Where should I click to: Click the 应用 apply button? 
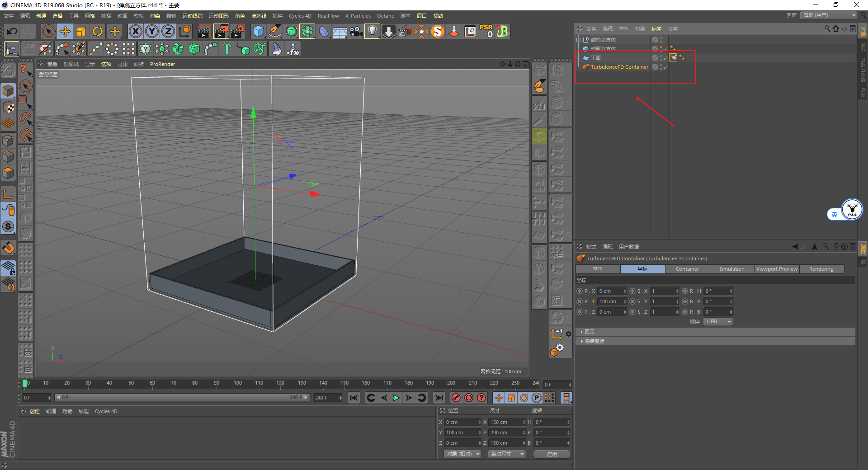coord(552,454)
